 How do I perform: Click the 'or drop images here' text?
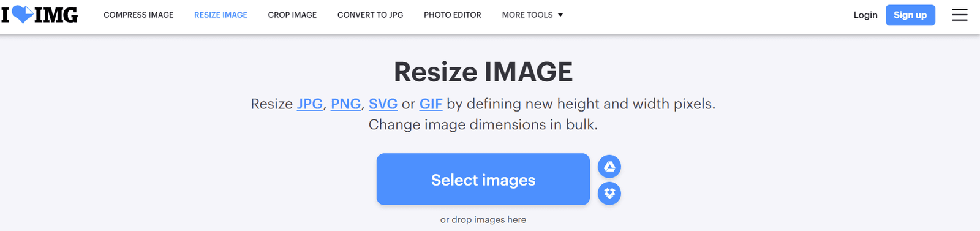[x=483, y=219]
